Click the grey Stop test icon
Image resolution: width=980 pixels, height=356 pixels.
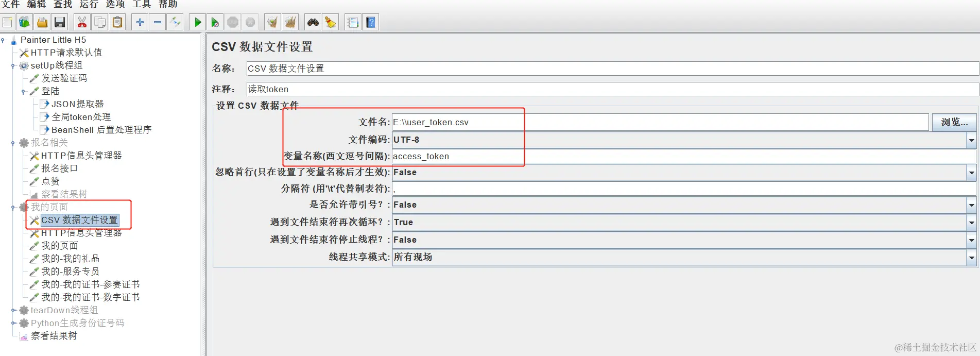[233, 22]
